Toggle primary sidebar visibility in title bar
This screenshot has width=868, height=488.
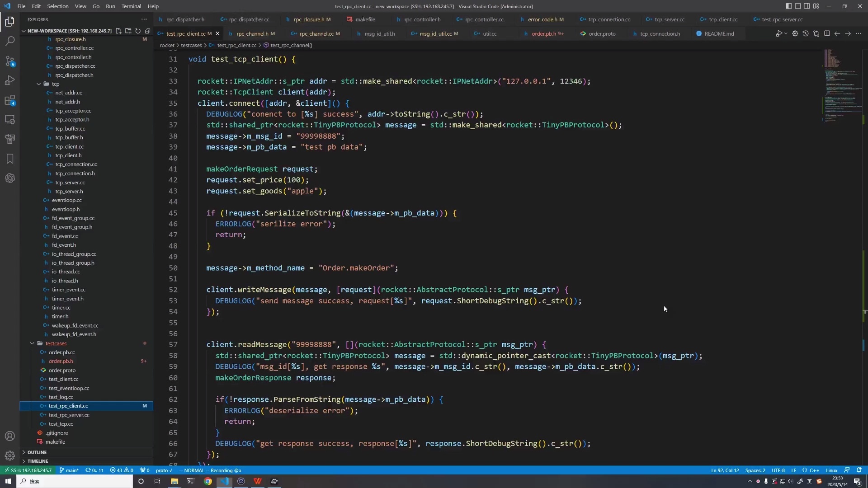[x=789, y=6]
